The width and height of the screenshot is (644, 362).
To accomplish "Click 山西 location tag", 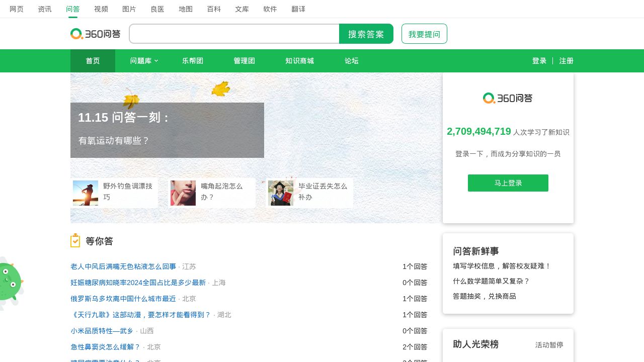I will (147, 331).
